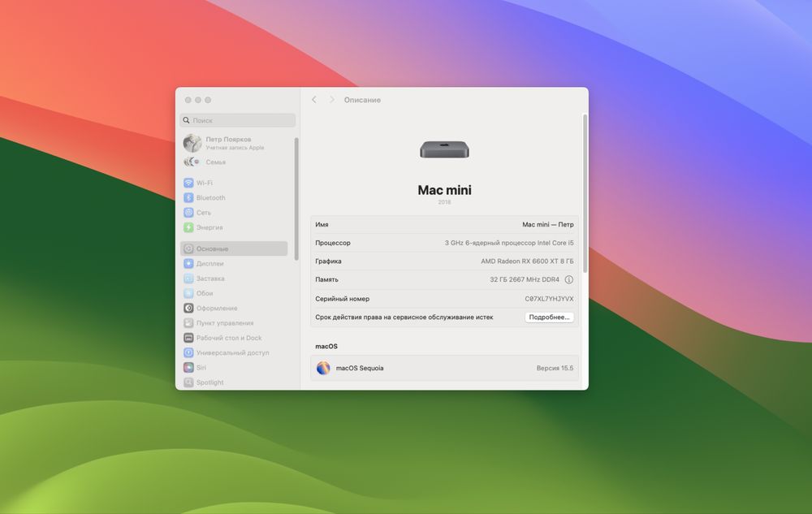Go back with the left chevron

313,100
